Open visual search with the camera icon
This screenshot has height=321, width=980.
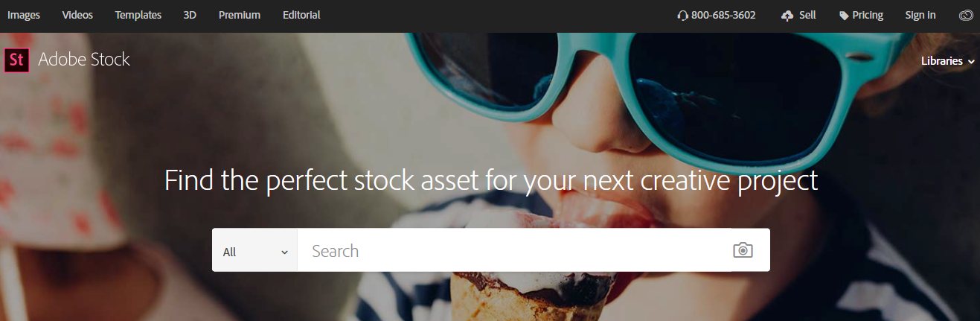tap(743, 250)
